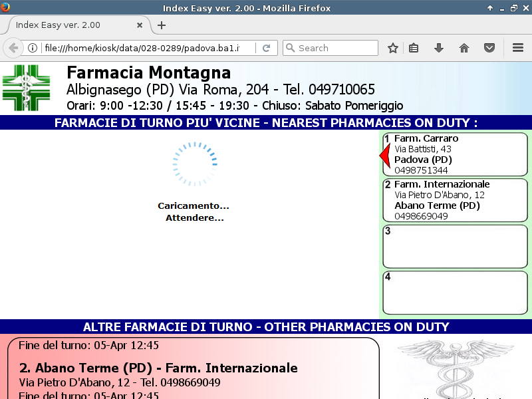Click the Firefox back arrow button
Image resolution: width=532 pixels, height=399 pixels.
13,48
